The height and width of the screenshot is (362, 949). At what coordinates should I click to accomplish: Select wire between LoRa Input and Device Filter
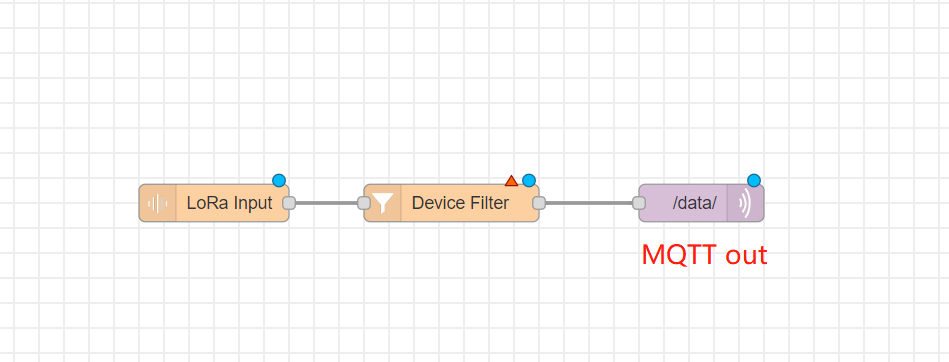point(326,203)
